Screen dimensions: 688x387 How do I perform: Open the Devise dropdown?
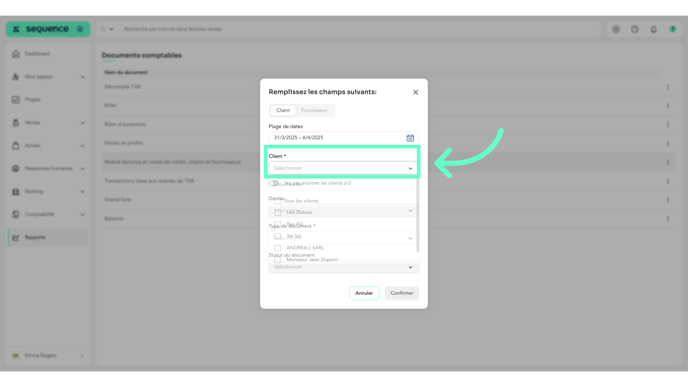point(343,211)
